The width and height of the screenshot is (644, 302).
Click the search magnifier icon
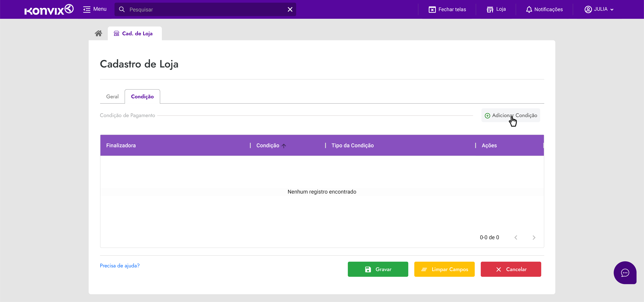(122, 10)
